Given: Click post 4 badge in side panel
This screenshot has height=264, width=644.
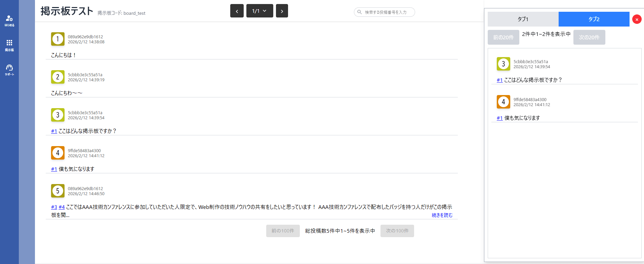Looking at the screenshot, I should click(504, 102).
